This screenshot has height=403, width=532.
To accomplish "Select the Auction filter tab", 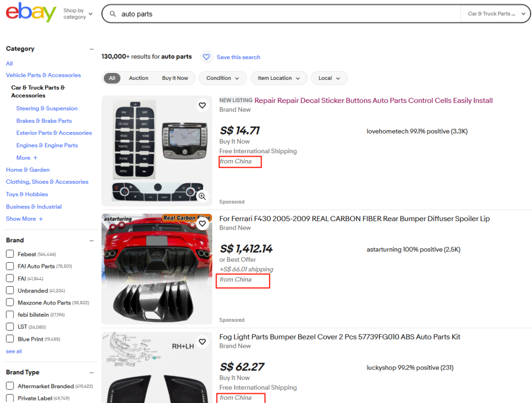I will 138,78.
